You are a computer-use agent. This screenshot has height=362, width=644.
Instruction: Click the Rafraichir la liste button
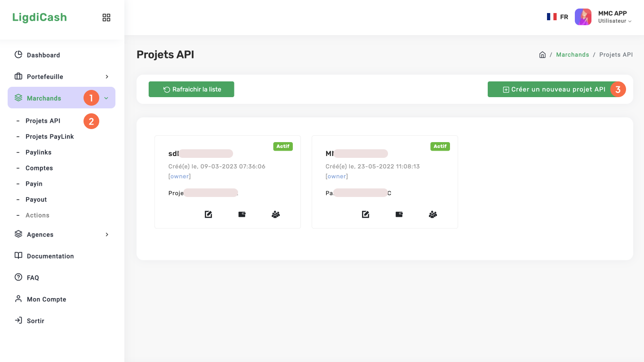click(191, 89)
